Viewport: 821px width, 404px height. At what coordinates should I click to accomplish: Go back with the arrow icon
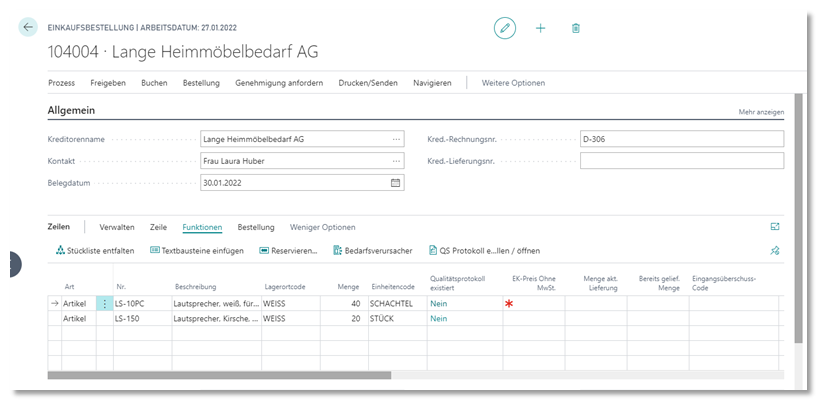click(28, 27)
